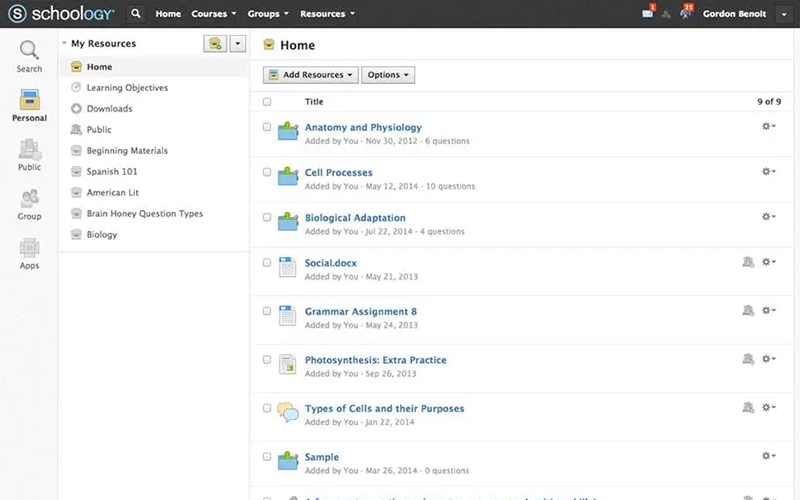Viewport: 800px width, 500px height.
Task: Open the Types of Cells and their Purposes link
Action: (384, 409)
